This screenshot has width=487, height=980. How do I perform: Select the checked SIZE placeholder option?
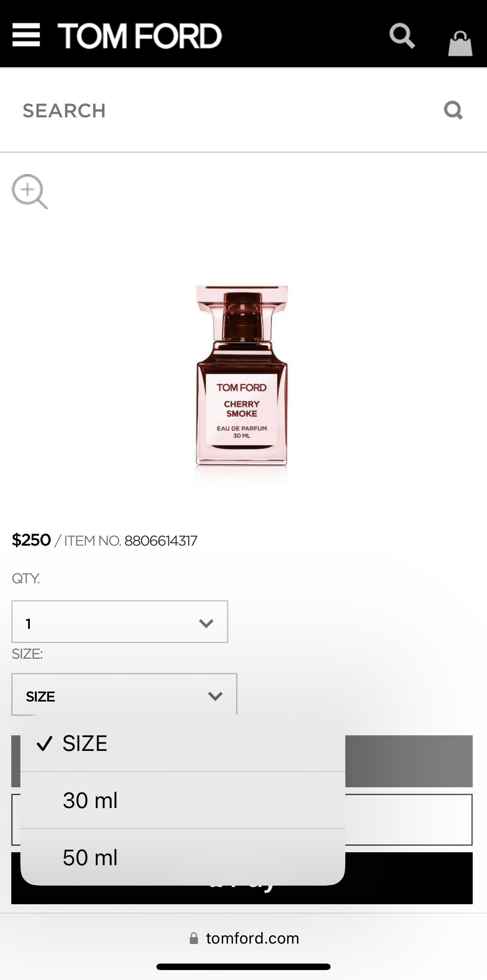183,744
